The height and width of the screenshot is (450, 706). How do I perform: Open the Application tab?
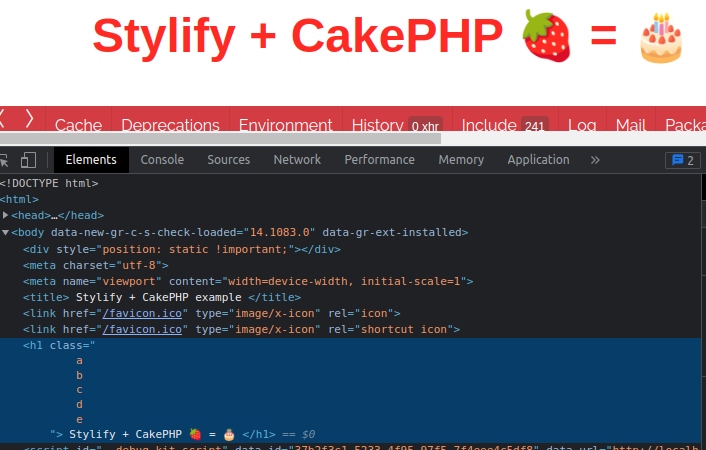pos(539,160)
